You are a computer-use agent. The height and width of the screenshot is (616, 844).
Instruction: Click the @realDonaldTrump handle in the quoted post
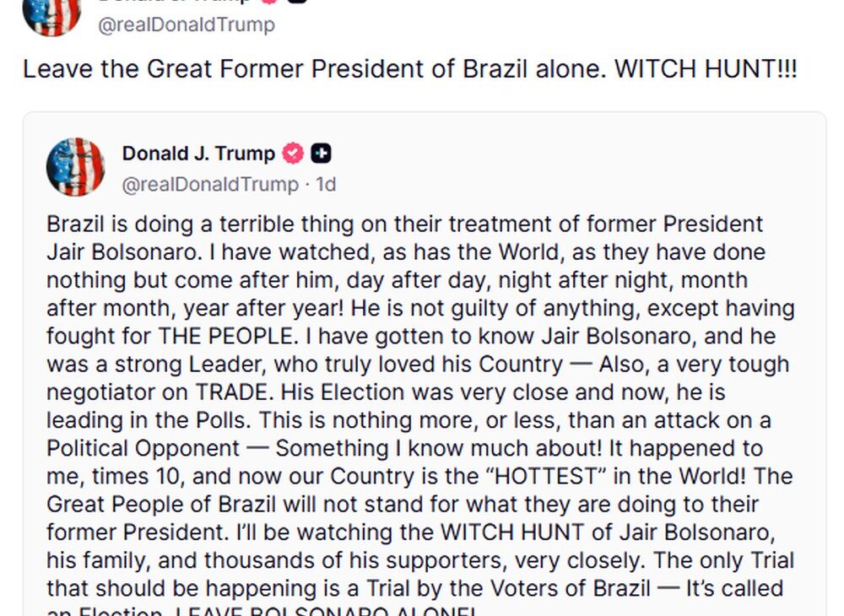point(210,185)
